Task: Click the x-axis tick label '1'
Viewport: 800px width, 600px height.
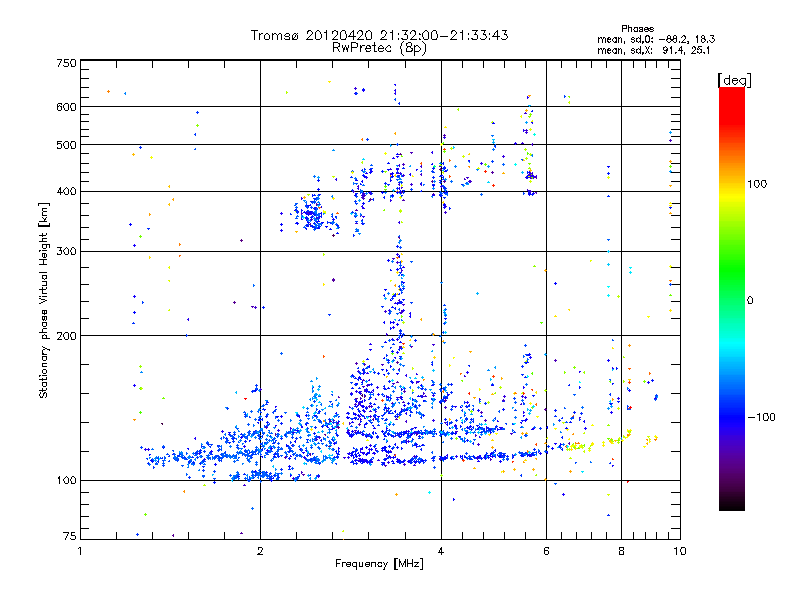Action: click(x=80, y=551)
